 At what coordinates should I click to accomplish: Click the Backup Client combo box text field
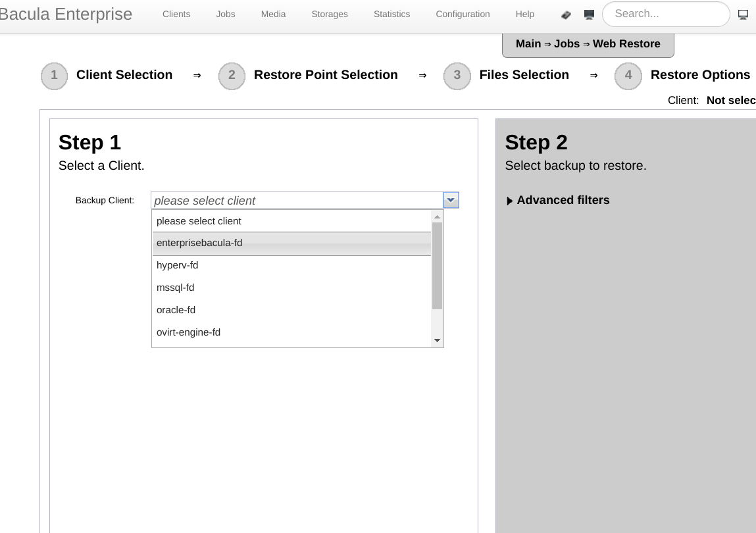click(297, 200)
